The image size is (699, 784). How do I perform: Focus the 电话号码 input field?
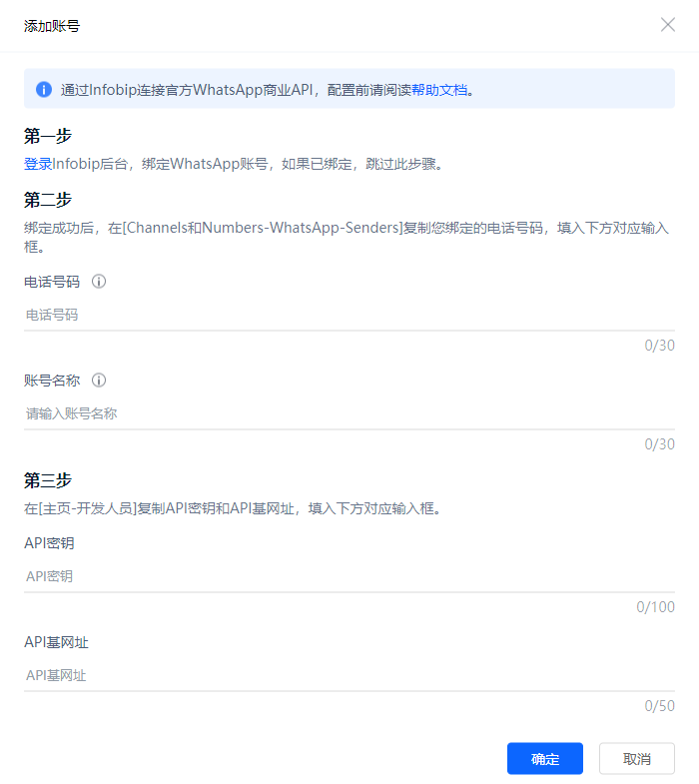[x=349, y=315]
